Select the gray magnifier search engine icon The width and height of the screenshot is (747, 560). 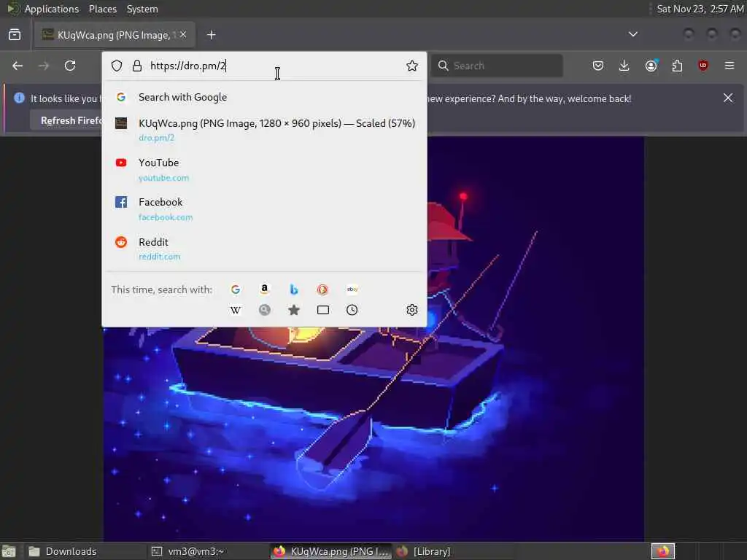(264, 310)
